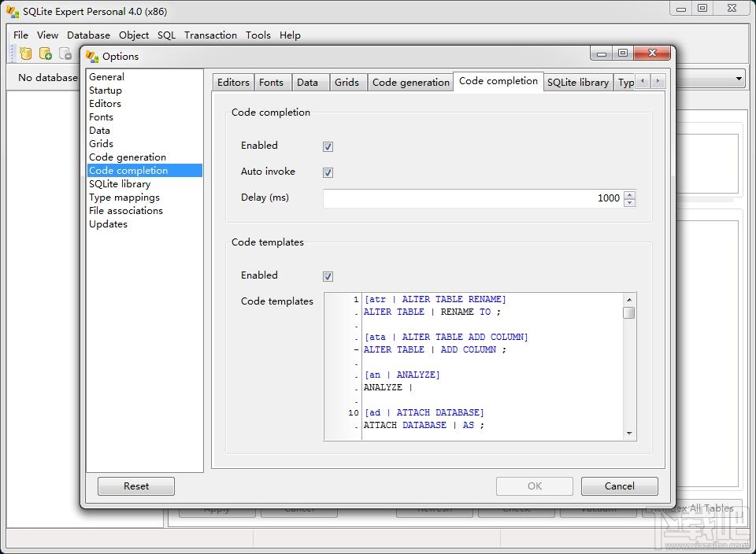Switch to the Code generation tab
Screen dimensions: 756x554
(x=410, y=82)
